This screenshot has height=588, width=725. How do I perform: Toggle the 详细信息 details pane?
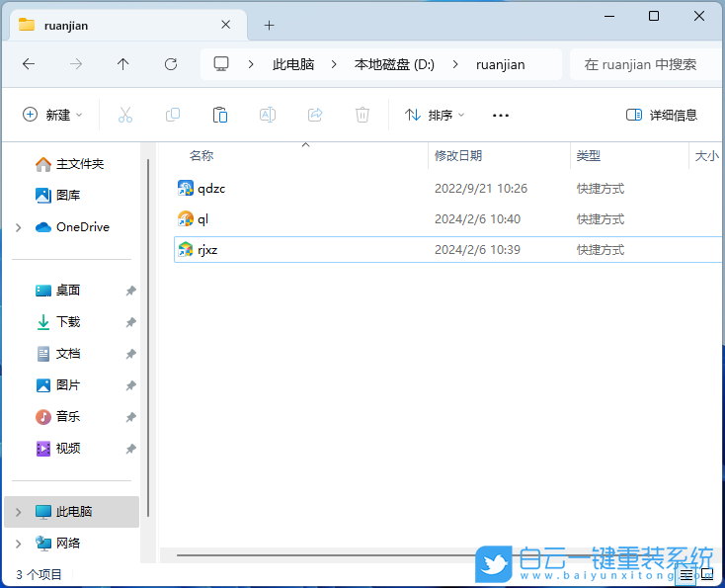[x=661, y=115]
